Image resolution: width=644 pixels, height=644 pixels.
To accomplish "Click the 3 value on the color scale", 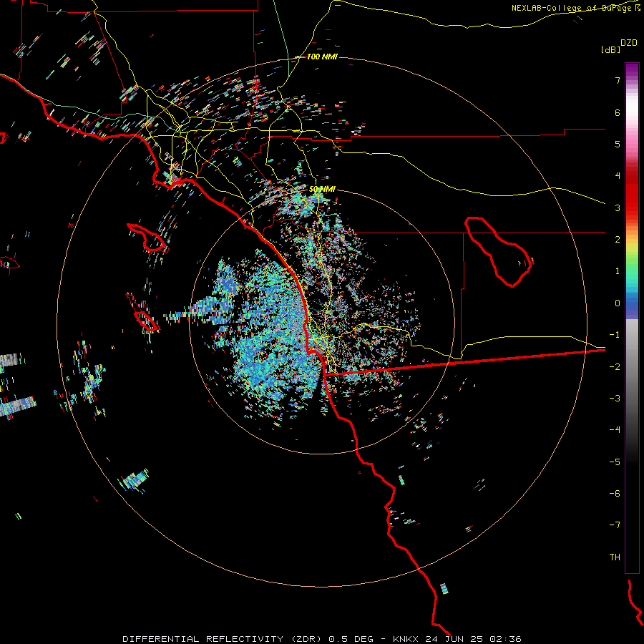I will point(618,208).
